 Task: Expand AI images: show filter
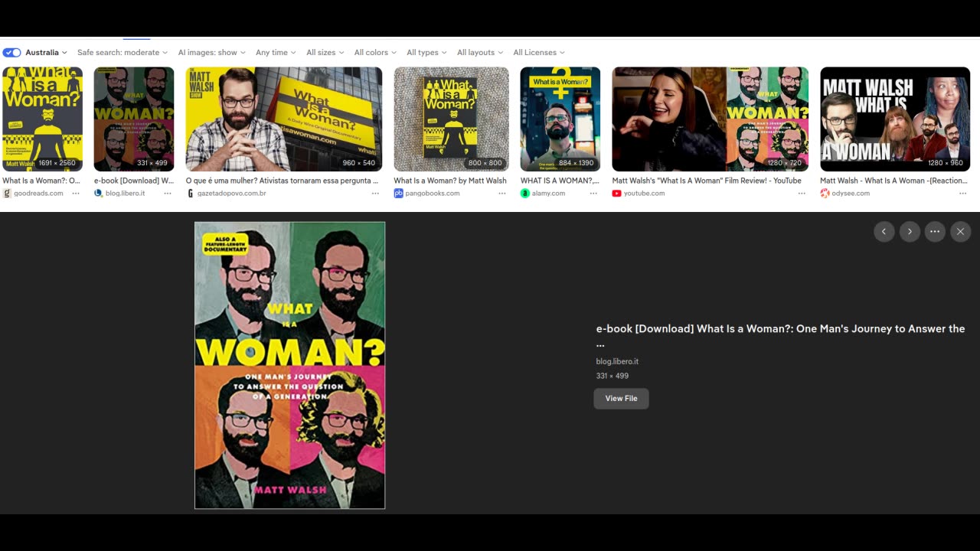pos(211,53)
